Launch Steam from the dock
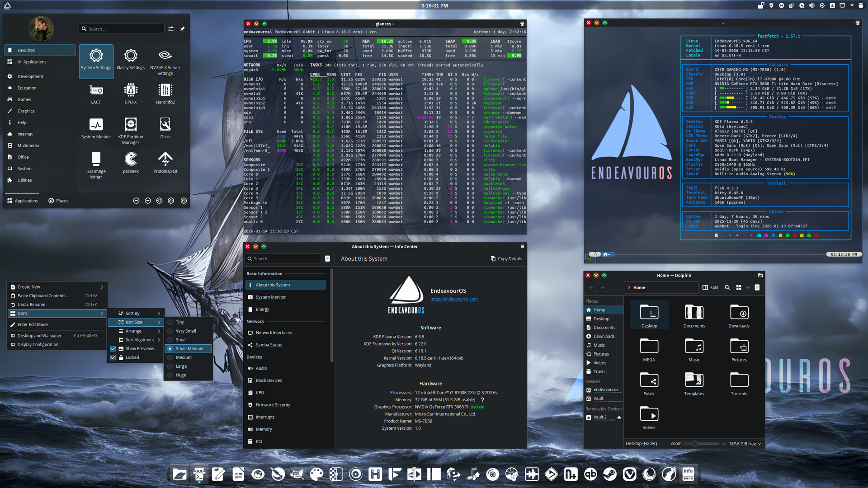Viewport: 868px width, 488px height. [x=609, y=474]
